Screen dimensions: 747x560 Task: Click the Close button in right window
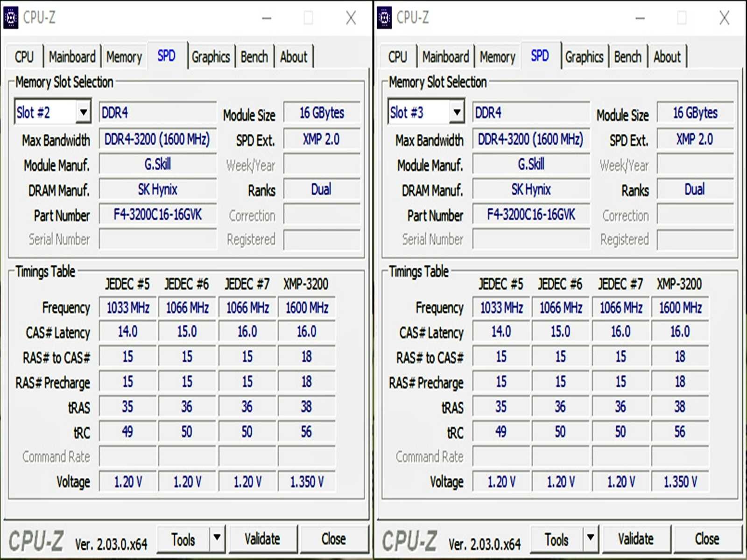point(707,539)
